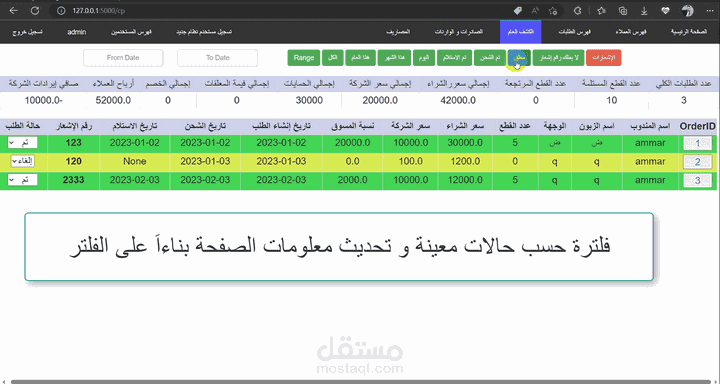This screenshot has width=720, height=384.
Task: Click the 52000.0 customer profit total
Action: (113, 100)
